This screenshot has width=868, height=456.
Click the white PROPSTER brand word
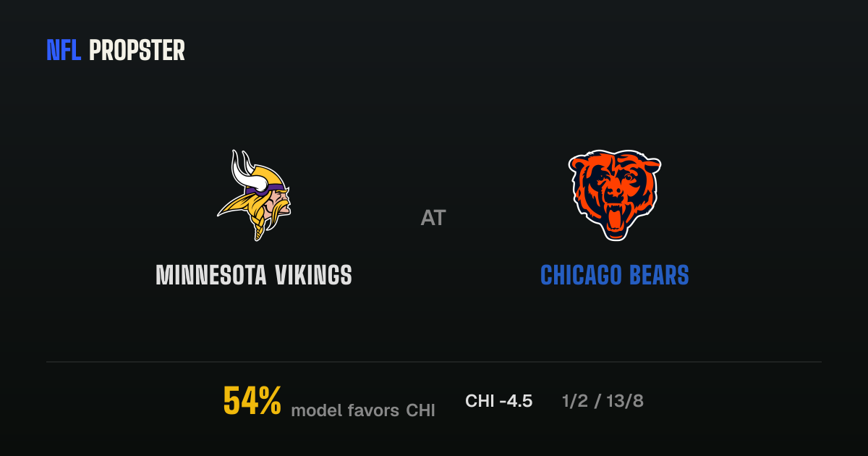[137, 50]
